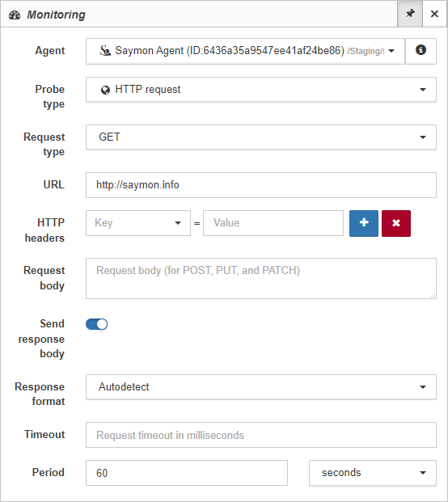This screenshot has height=502, width=448.
Task: Close the Monitoring panel with the X icon
Action: (434, 14)
